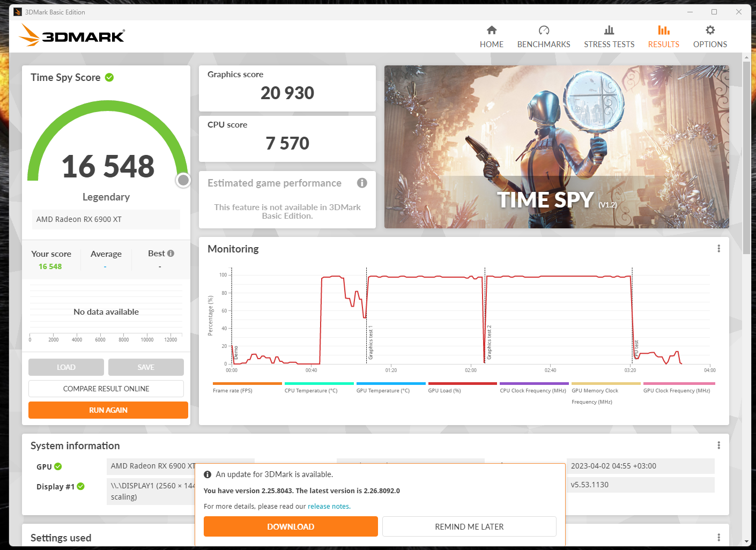Click the Legendary rating label
Screen dimensions: 756x550
[x=106, y=197]
